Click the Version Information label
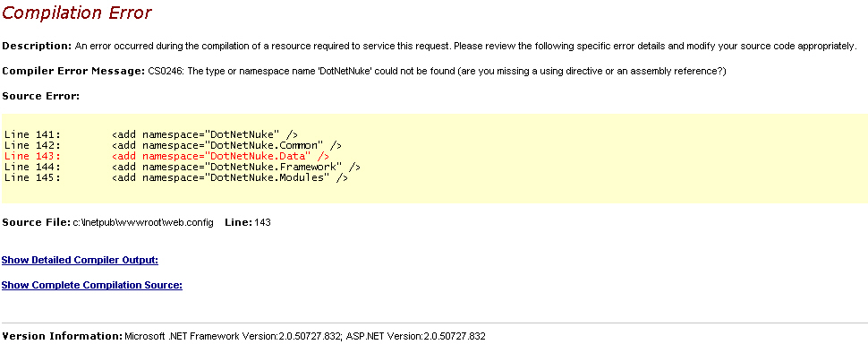The height and width of the screenshot is (353, 868). pos(62,336)
